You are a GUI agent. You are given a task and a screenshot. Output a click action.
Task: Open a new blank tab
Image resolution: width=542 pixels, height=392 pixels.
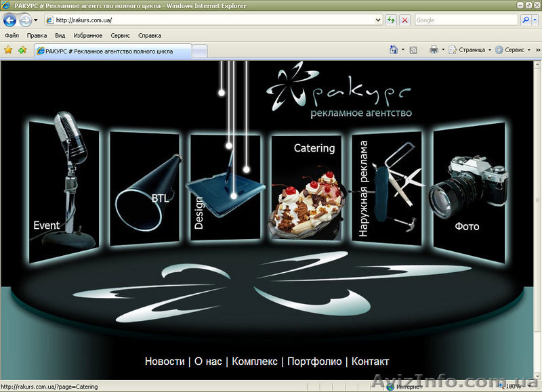coord(200,51)
